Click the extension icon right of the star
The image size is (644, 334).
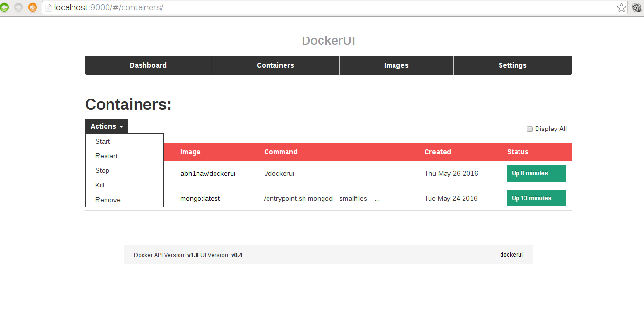pyautogui.click(x=637, y=7)
